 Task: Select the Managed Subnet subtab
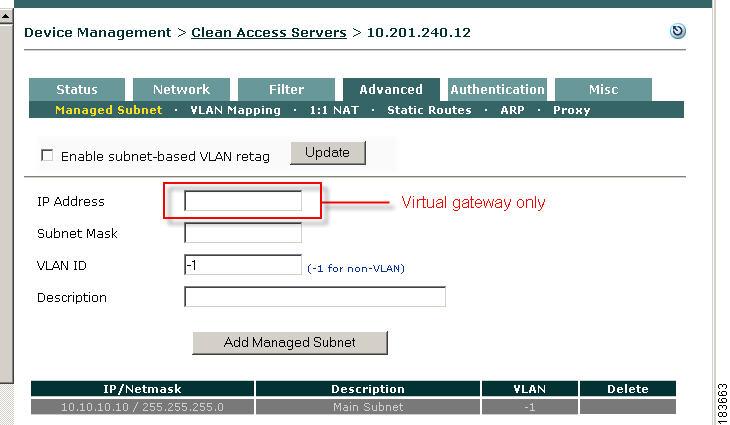[108, 110]
